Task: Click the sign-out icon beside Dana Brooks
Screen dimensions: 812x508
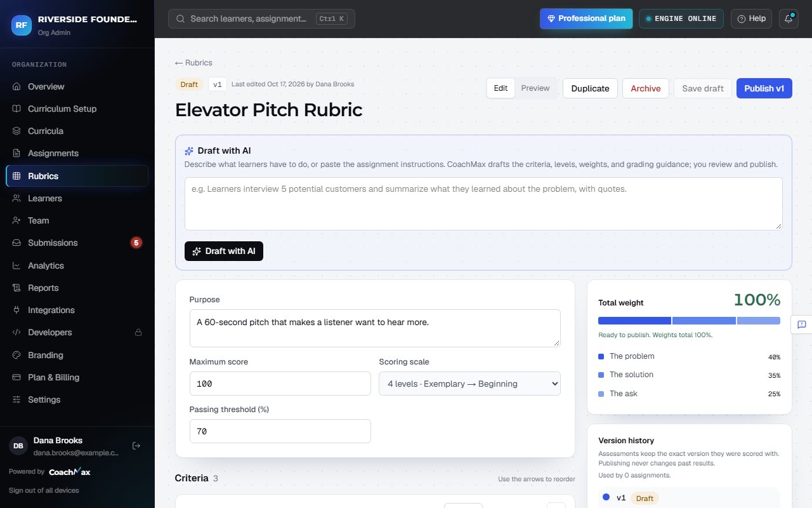Action: click(x=136, y=446)
